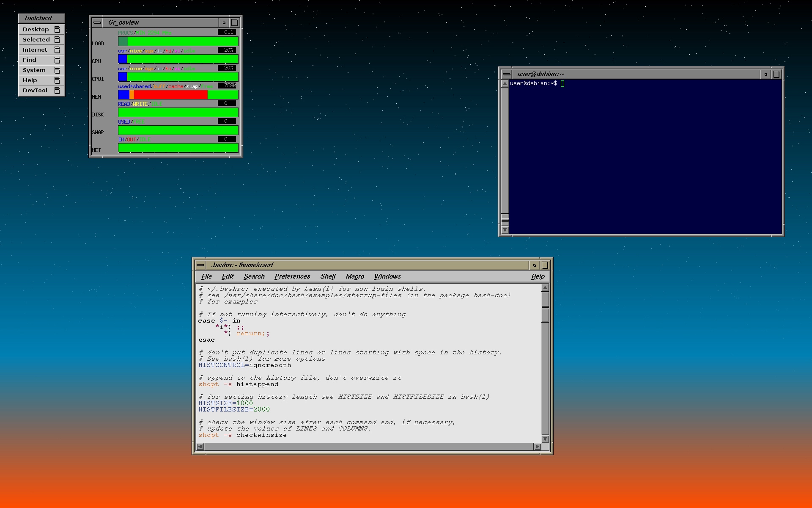Open the Macro menu in editor

pos(354,276)
